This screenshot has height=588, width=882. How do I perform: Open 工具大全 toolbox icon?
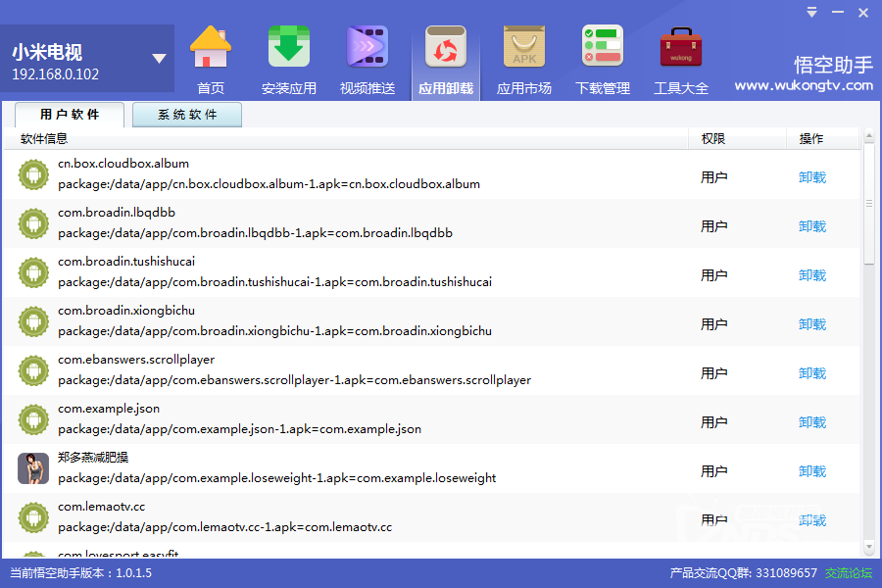681,47
